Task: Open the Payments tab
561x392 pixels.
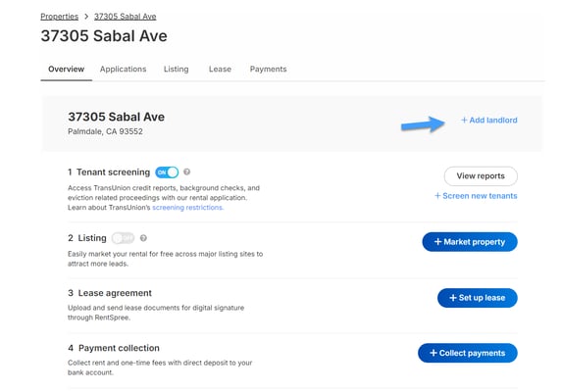Action: point(269,69)
